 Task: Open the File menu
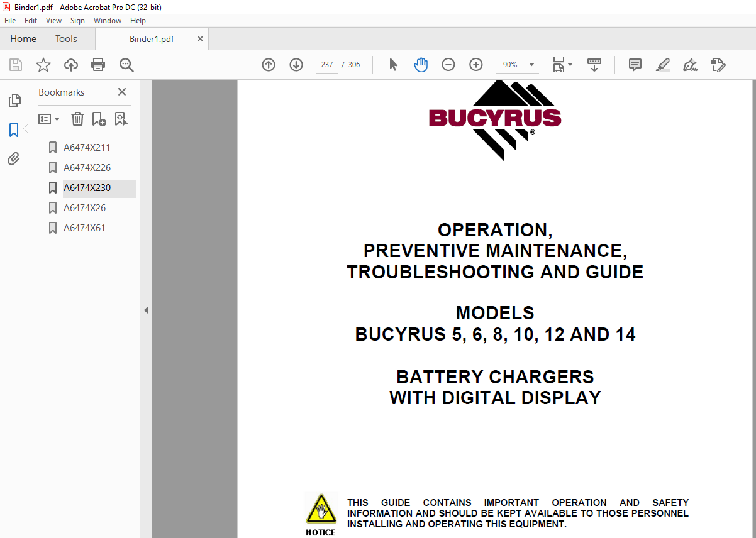[x=10, y=21]
